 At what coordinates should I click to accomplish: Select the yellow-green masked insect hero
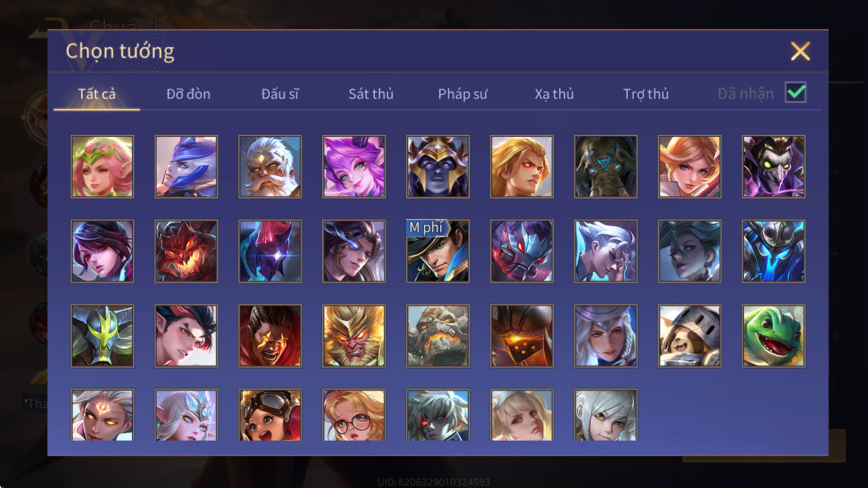[x=102, y=336]
